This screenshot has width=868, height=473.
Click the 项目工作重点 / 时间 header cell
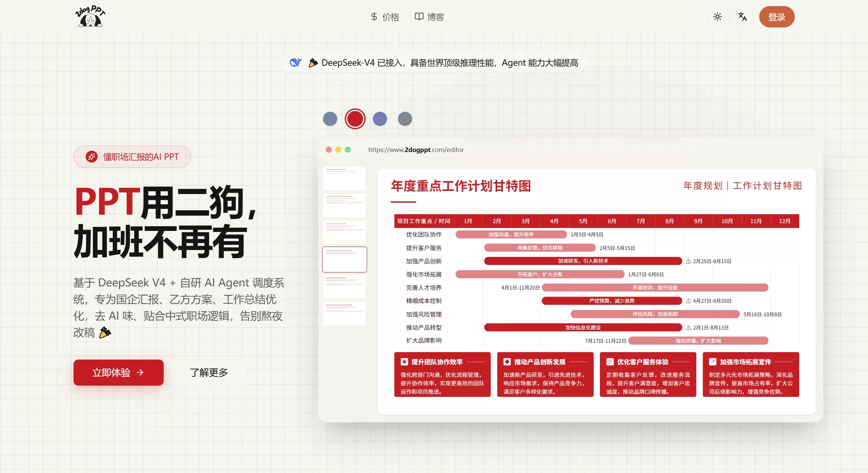click(424, 221)
